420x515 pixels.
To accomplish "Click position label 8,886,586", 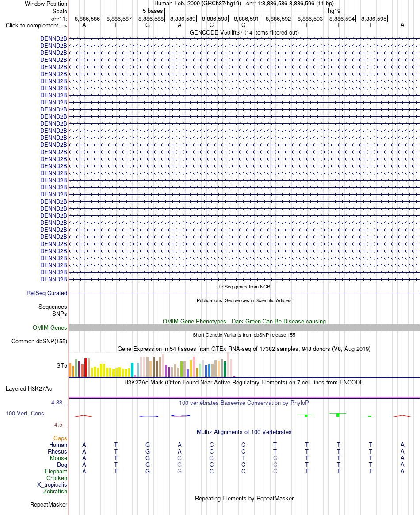I will [x=87, y=19].
